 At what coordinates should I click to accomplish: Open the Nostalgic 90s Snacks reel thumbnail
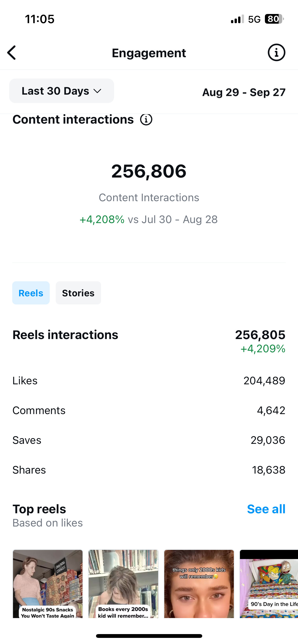[x=48, y=584]
